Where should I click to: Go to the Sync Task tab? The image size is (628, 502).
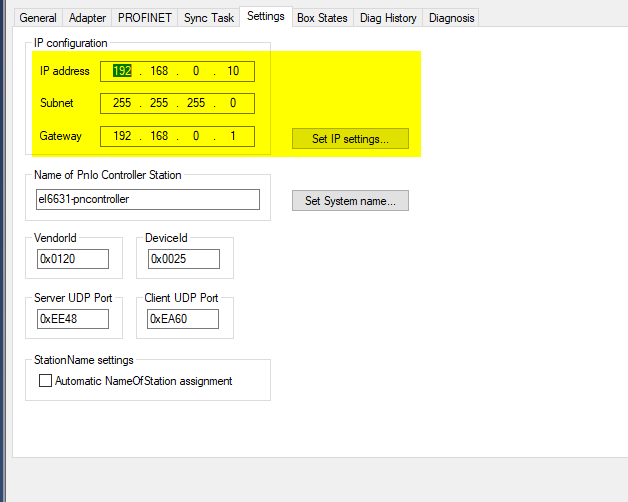point(208,18)
